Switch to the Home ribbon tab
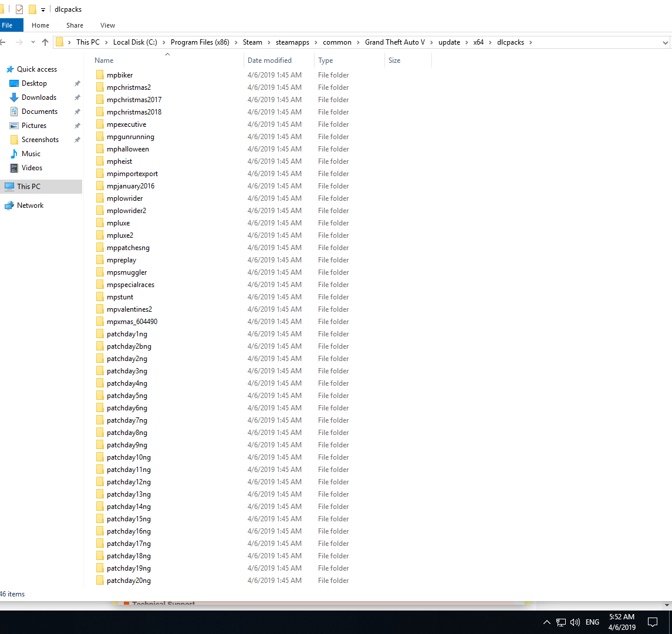 coord(40,25)
